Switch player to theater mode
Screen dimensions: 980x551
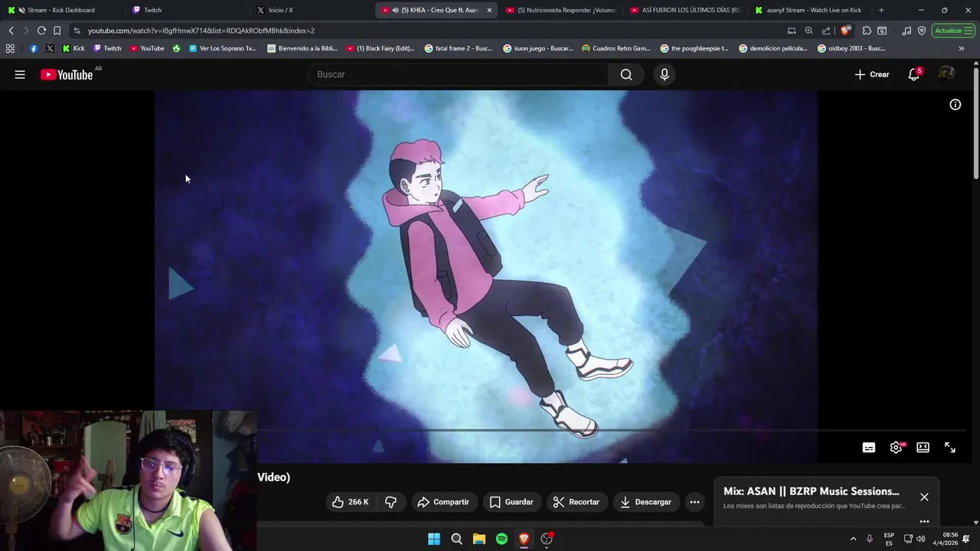(x=923, y=448)
